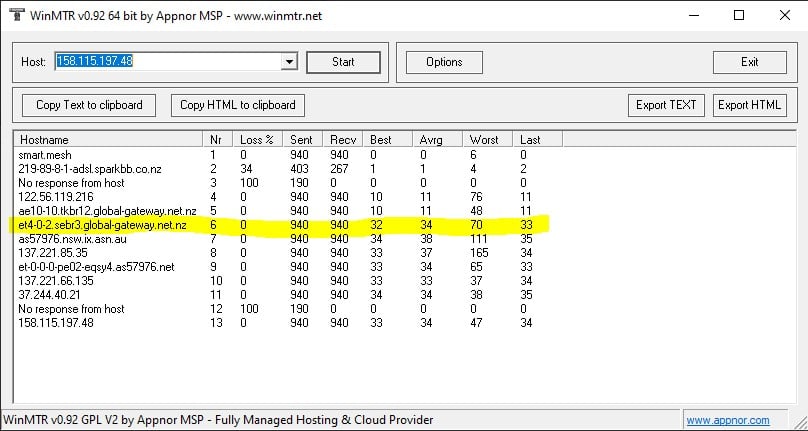Viewport: 808px width, 431px height.
Task: Click the Avrg column header
Action: [x=437, y=140]
